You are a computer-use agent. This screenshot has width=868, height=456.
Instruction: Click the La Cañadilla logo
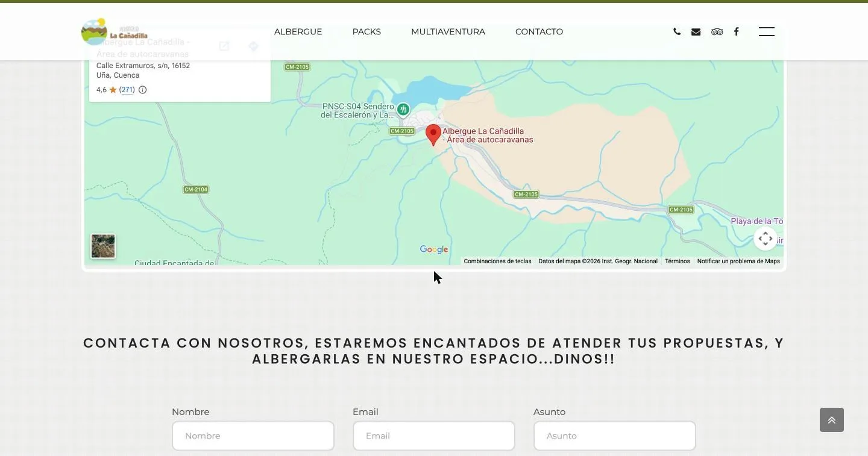115,32
